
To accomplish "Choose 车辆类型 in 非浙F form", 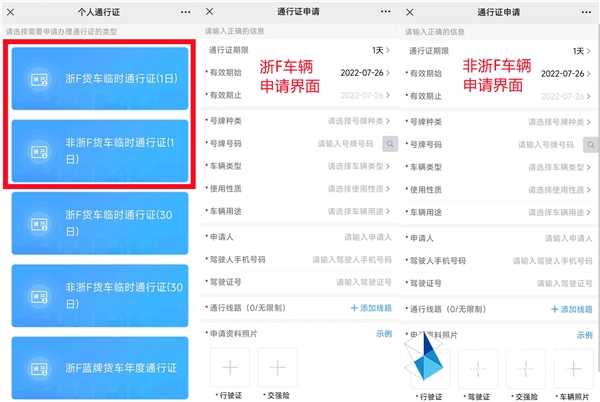I will click(x=499, y=167).
